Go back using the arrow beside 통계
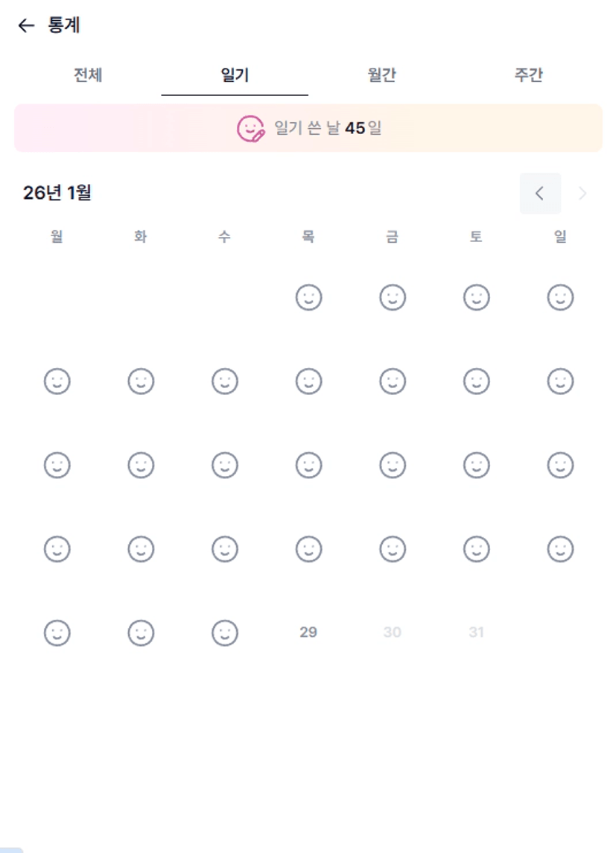This screenshot has height=853, width=616. (x=26, y=26)
